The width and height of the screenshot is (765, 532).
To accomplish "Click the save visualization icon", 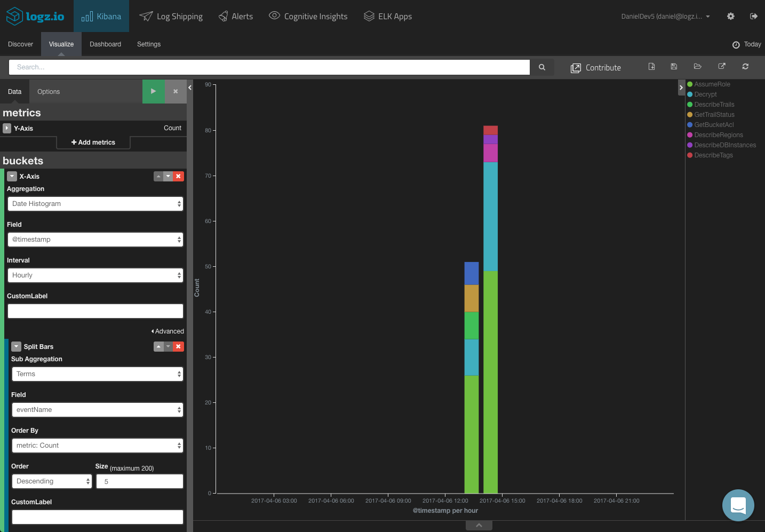I will [x=674, y=67].
